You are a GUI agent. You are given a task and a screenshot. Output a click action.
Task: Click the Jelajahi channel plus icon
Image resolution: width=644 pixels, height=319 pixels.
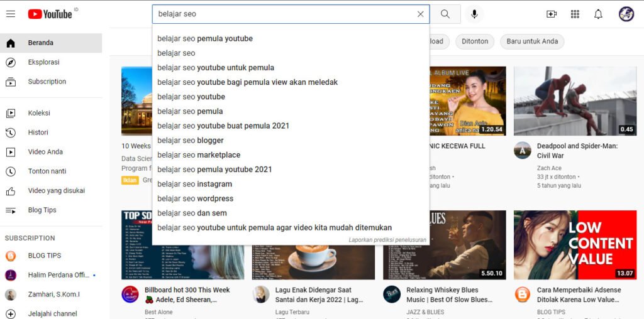click(x=11, y=314)
